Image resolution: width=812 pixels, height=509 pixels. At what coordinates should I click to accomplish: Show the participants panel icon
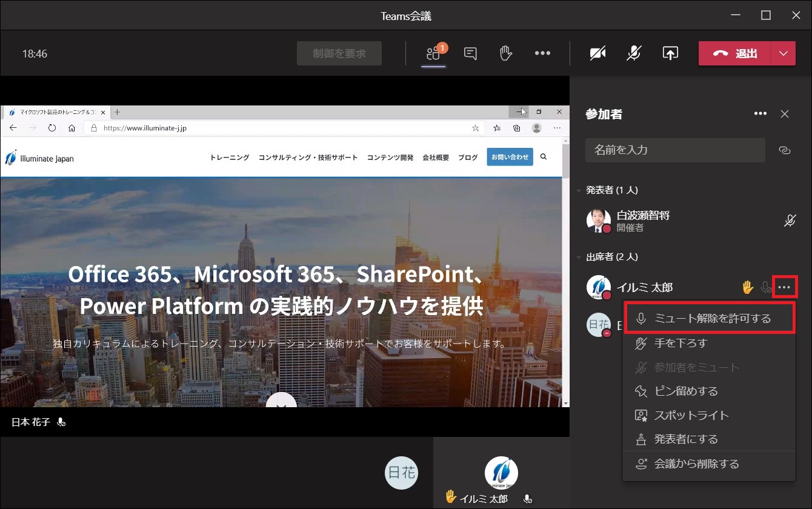click(x=433, y=53)
